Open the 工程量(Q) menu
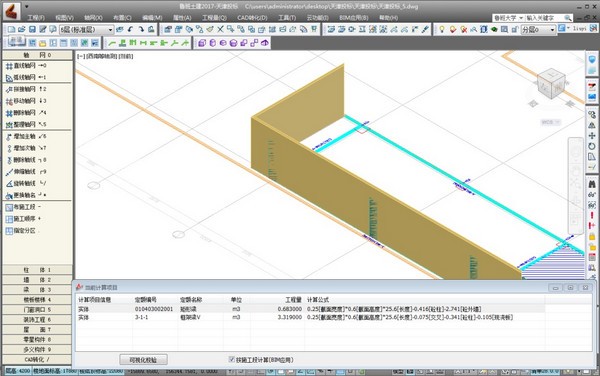Screen dimensions: 600x376 214,18
